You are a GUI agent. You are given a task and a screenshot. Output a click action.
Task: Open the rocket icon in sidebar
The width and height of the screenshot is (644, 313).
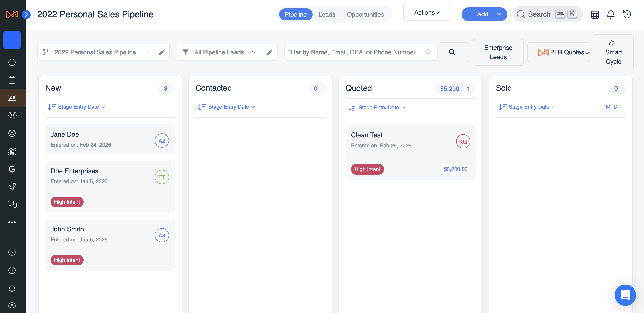pos(12,187)
